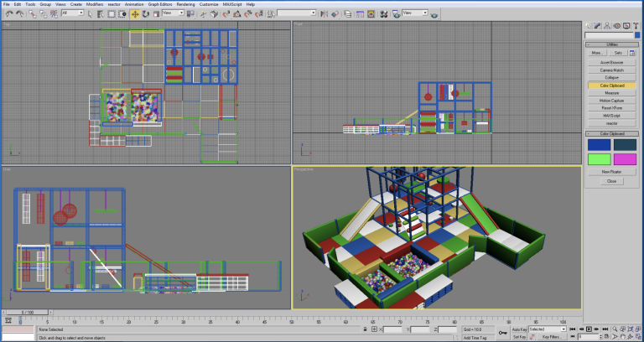Open the Utilities panel tab
The height and width of the screenshot is (342, 644).
(x=636, y=26)
